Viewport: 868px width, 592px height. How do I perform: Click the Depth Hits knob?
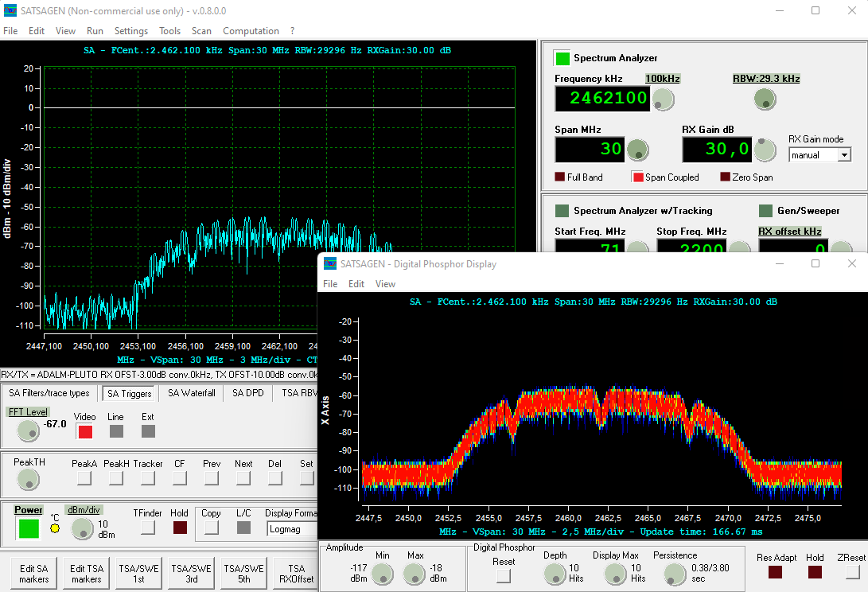pos(555,574)
